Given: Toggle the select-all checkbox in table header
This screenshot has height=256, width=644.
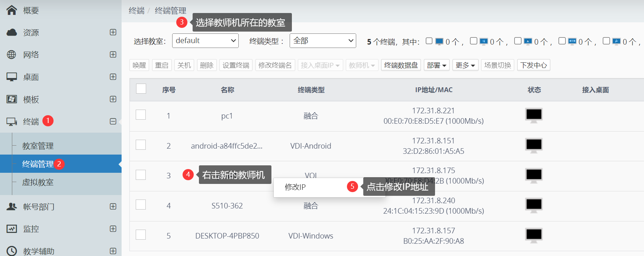Looking at the screenshot, I should point(141,89).
